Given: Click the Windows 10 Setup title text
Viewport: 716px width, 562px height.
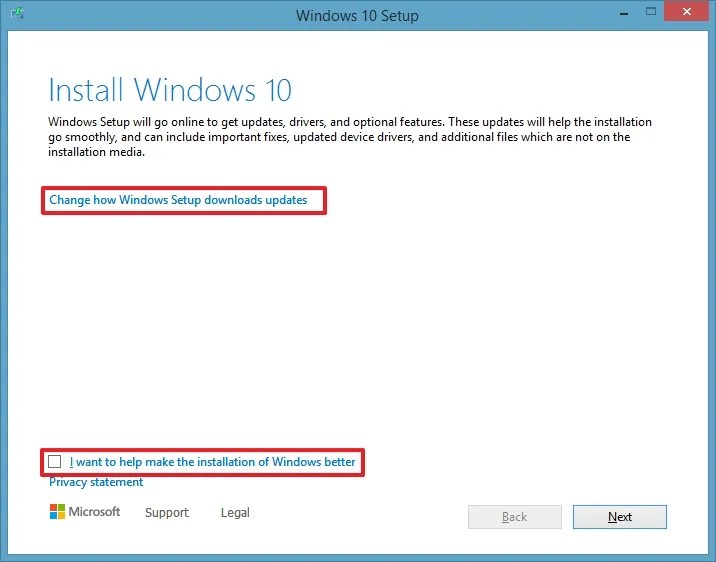Looking at the screenshot, I should click(x=357, y=16).
